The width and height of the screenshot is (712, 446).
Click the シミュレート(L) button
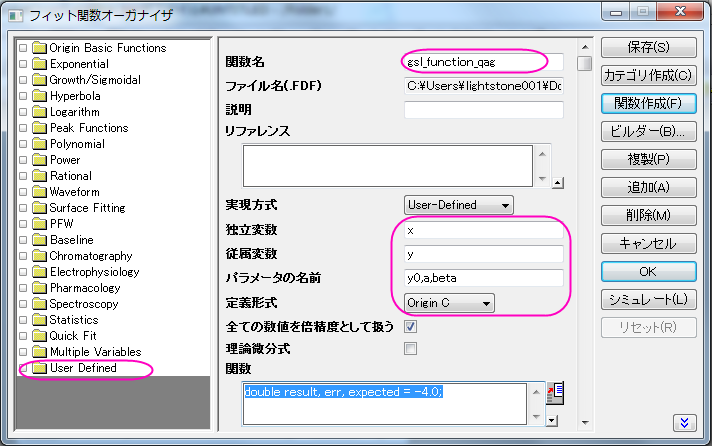[648, 299]
